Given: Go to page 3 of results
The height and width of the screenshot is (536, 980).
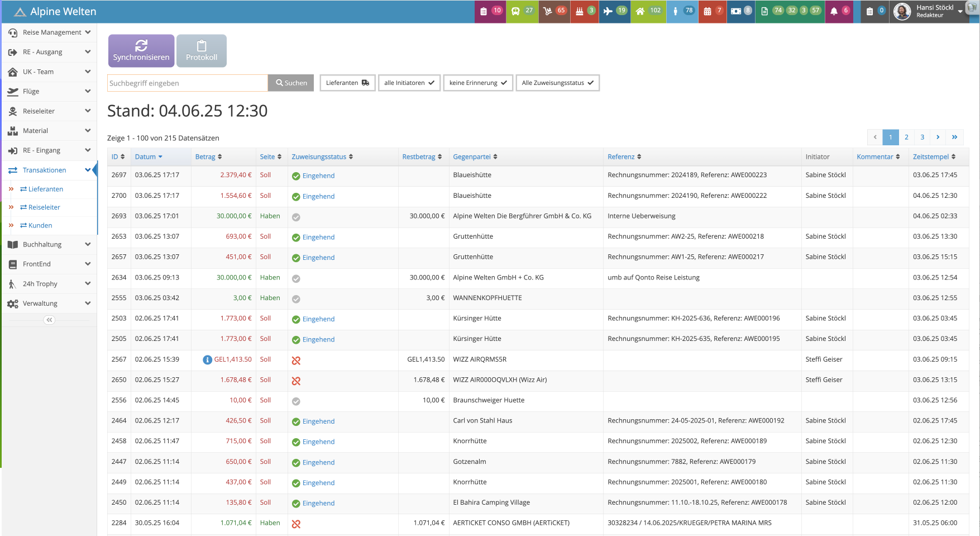Looking at the screenshot, I should [922, 137].
